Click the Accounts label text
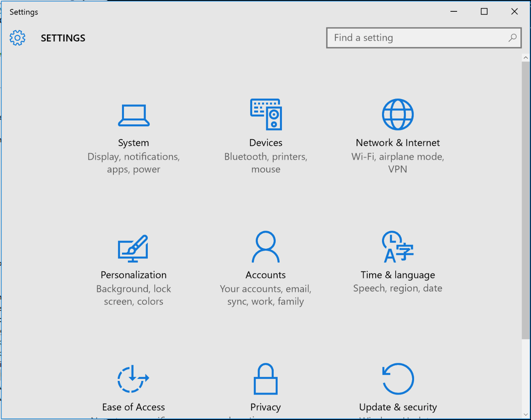 click(266, 275)
